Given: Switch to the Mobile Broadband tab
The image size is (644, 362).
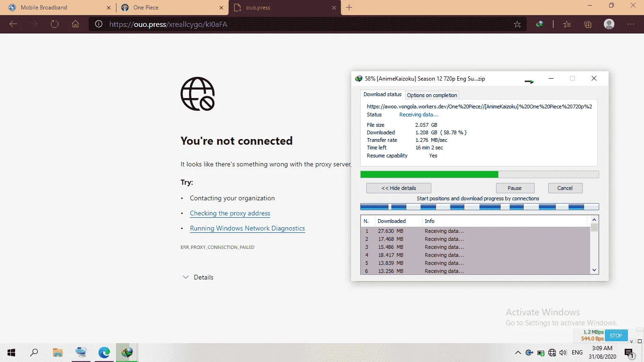Looking at the screenshot, I should [x=59, y=8].
